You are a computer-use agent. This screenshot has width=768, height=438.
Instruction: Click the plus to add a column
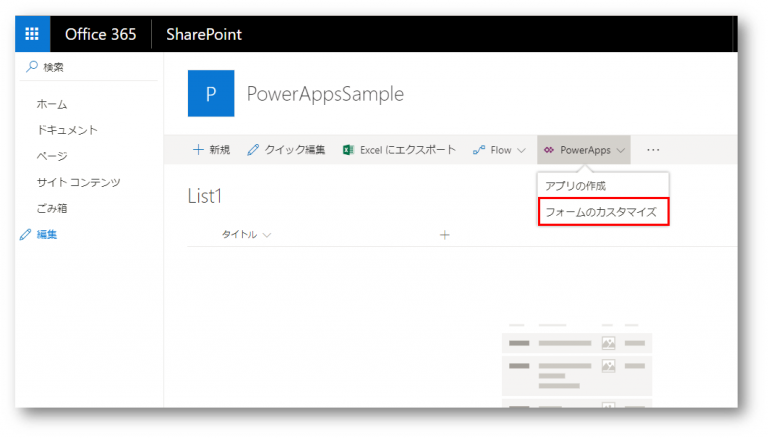pos(445,235)
